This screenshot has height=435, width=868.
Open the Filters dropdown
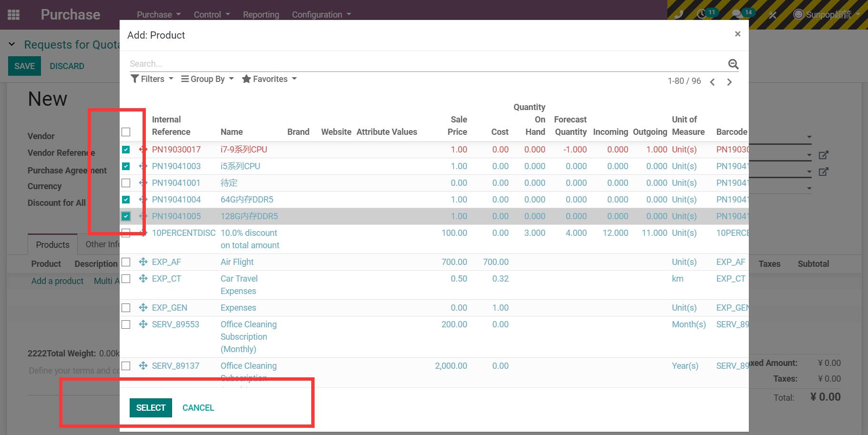click(x=152, y=79)
